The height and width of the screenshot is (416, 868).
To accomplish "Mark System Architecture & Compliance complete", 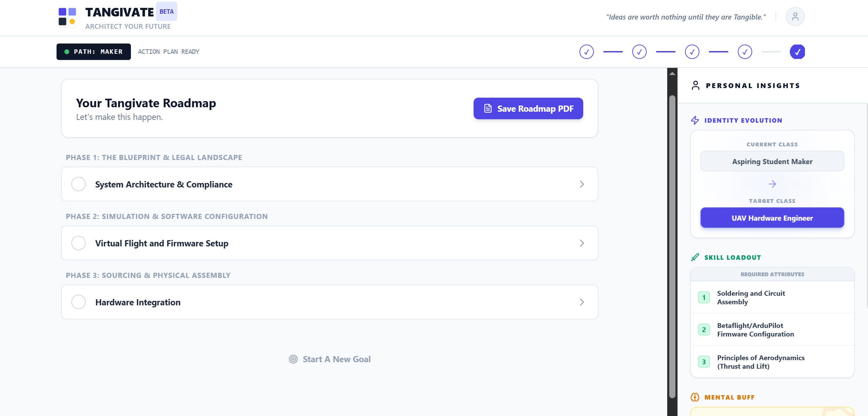I will (x=78, y=184).
